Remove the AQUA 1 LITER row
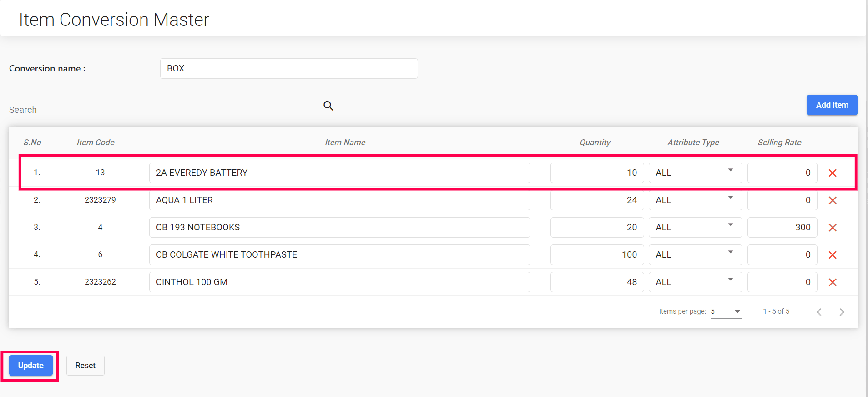 833,200
